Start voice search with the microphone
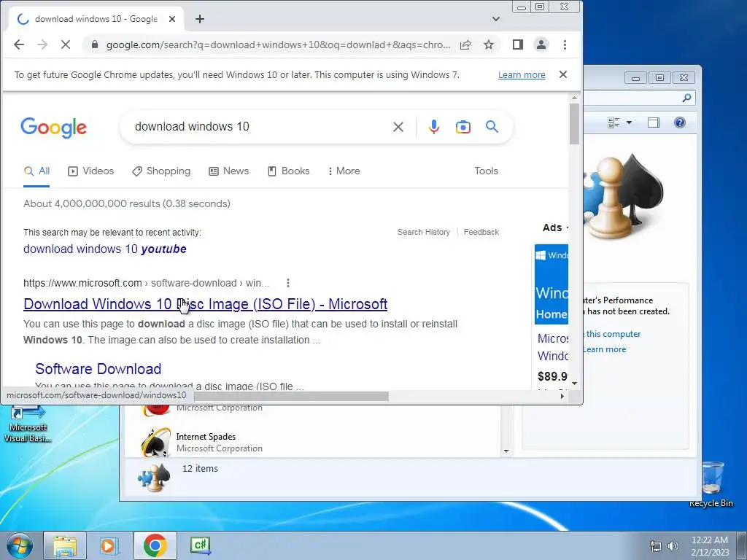 point(434,127)
